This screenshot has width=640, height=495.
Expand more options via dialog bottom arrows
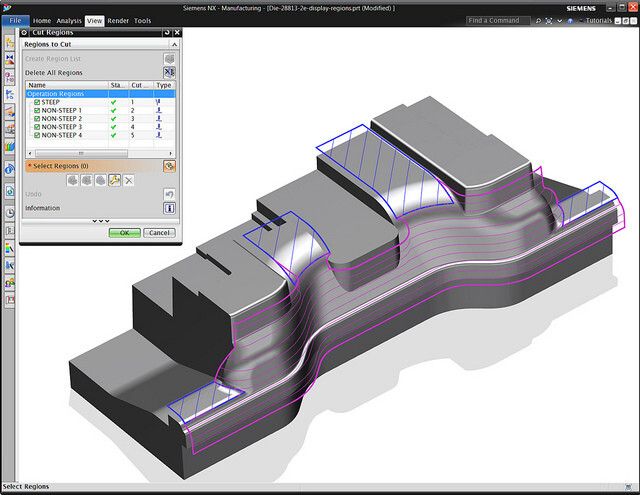pyautogui.click(x=100, y=220)
